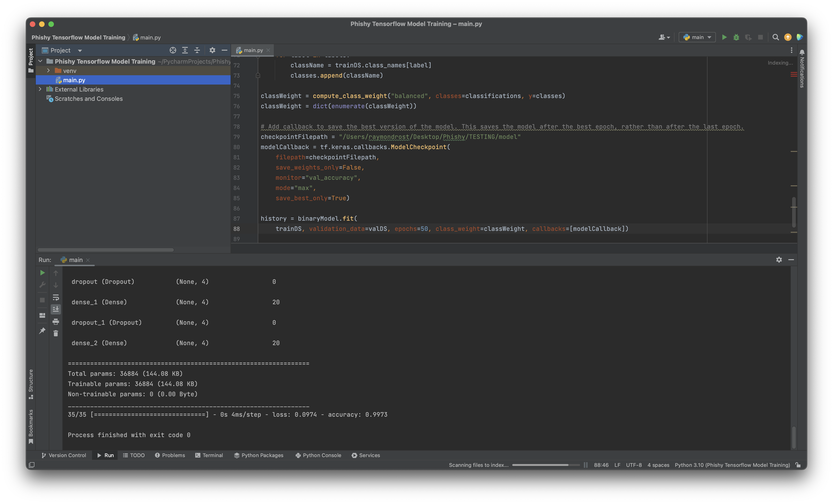Open Search Everywhere with the magnifier icon
The width and height of the screenshot is (833, 504).
[x=776, y=37]
